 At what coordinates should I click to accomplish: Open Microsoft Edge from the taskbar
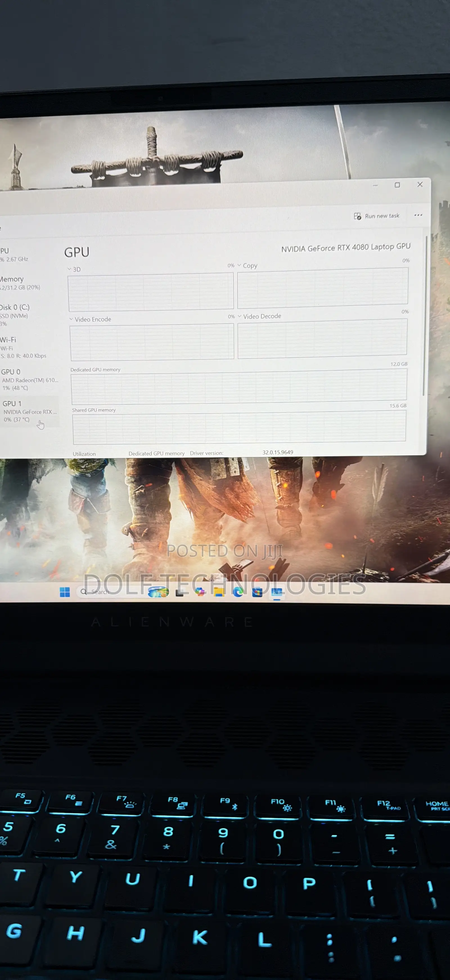pos(238,591)
